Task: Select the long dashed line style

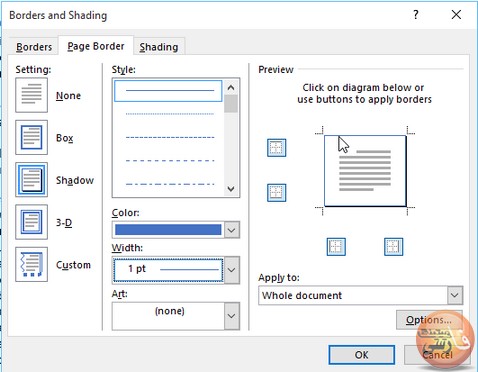Action: (170, 161)
